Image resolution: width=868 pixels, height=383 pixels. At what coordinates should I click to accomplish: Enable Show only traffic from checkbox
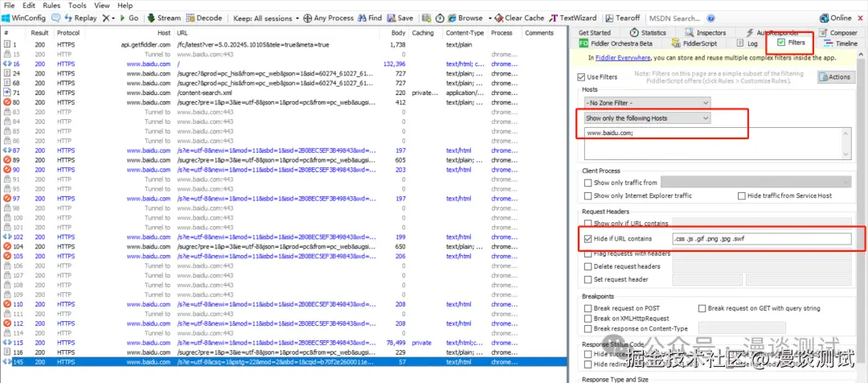[588, 183]
